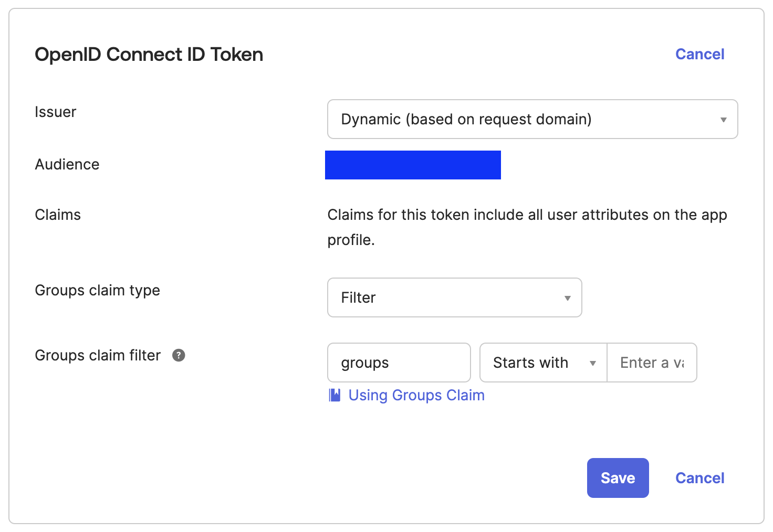Focus the groups claim name field
The height and width of the screenshot is (532, 773).
tap(399, 363)
